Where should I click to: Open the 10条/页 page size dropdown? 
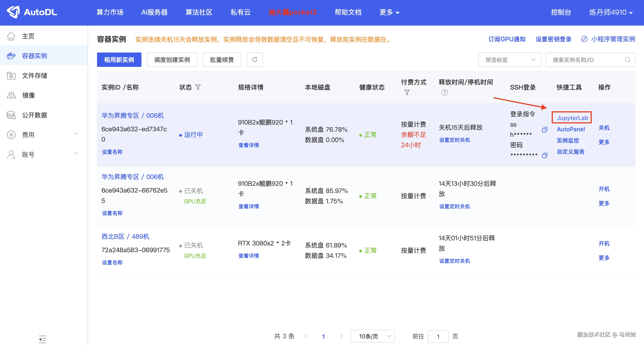372,336
